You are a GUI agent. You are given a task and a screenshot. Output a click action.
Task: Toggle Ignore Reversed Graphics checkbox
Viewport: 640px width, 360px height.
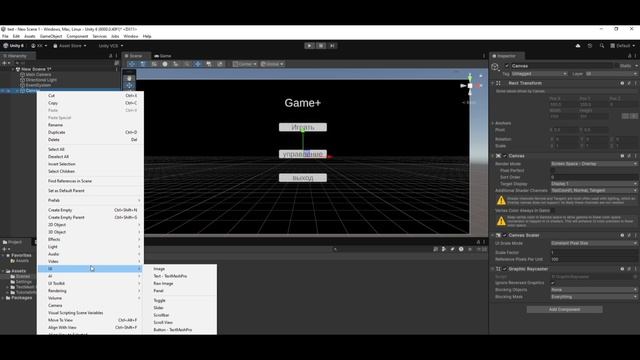(553, 283)
